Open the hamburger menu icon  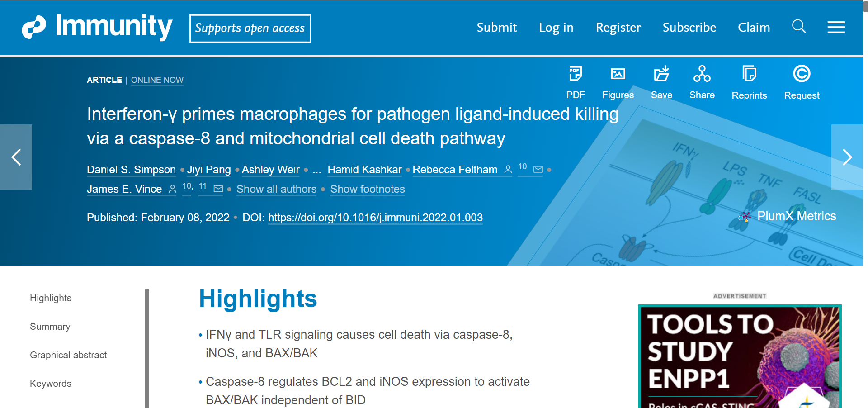836,28
